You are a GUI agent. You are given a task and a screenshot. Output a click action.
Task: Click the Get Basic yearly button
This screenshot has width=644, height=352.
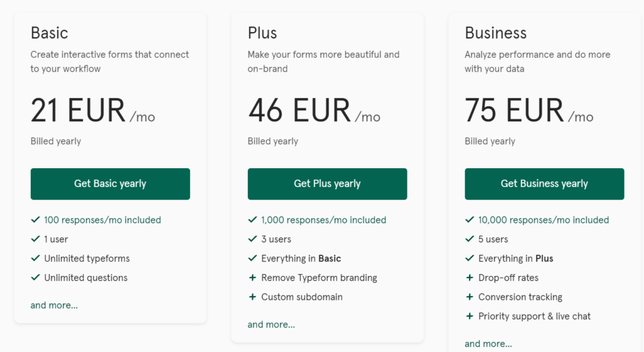click(x=110, y=184)
